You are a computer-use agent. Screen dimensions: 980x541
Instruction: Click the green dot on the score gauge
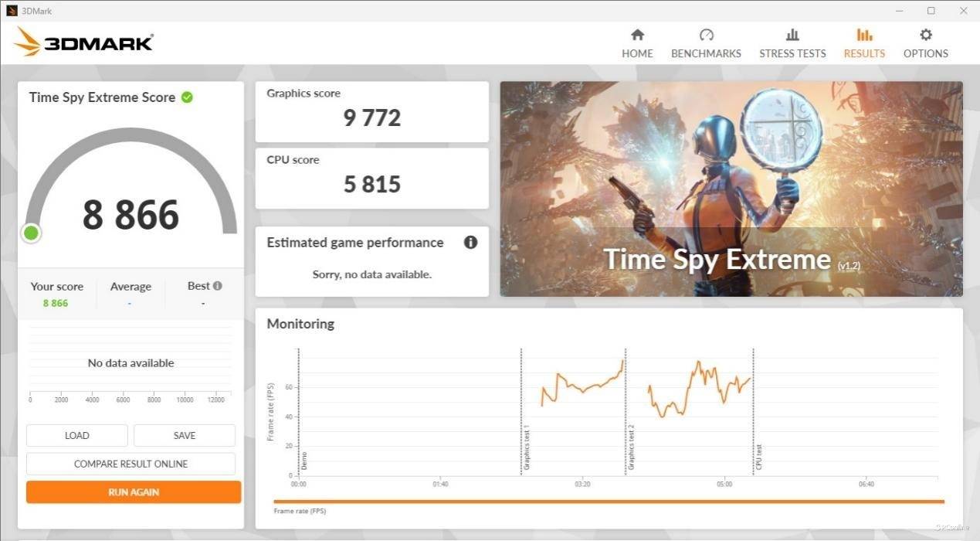point(31,233)
